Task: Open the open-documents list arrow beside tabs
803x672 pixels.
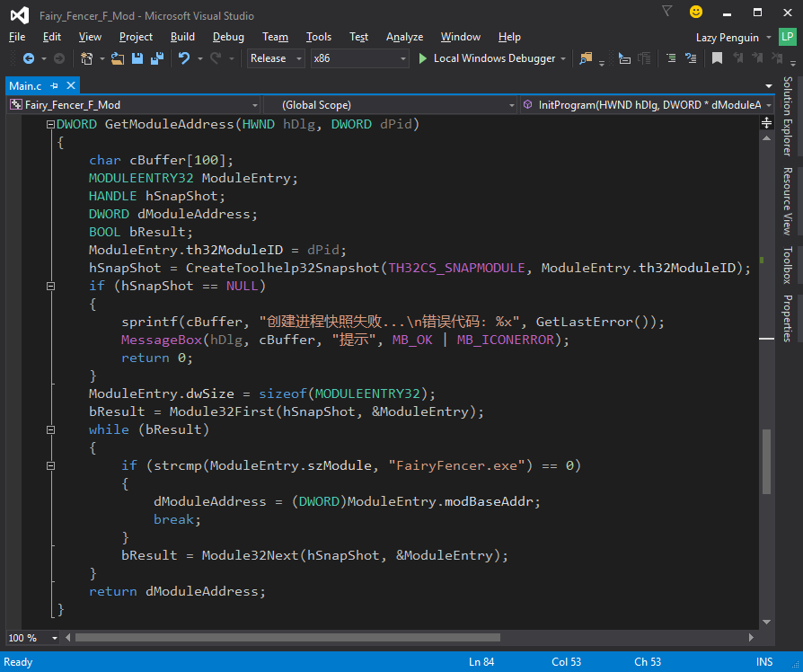Action: (x=768, y=85)
